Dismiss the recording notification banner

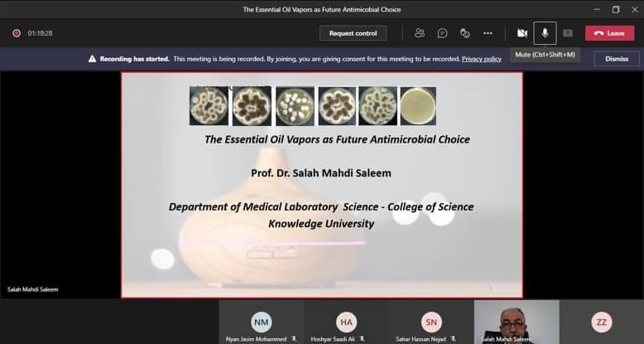[617, 59]
